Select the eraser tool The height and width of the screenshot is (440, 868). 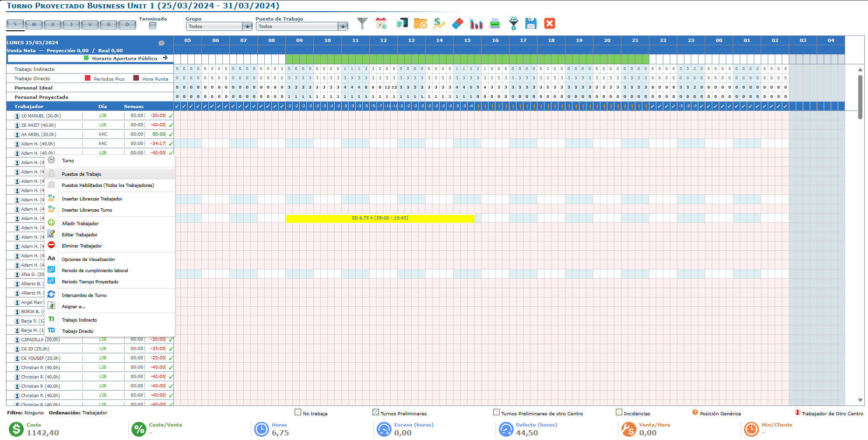pos(458,23)
